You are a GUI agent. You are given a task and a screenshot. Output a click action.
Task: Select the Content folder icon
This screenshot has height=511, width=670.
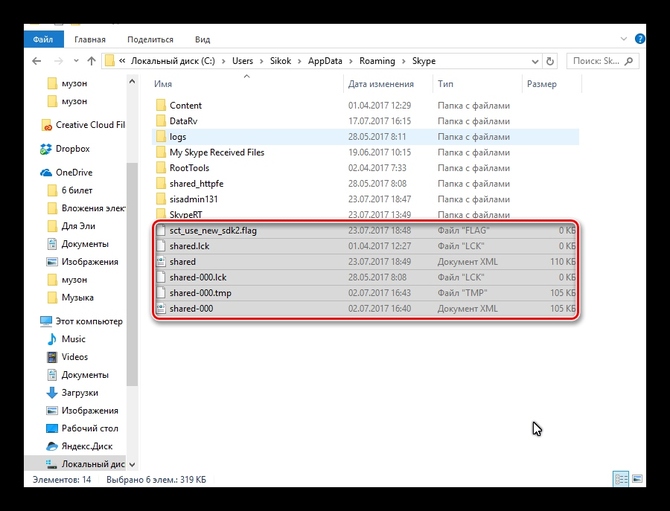click(x=161, y=105)
